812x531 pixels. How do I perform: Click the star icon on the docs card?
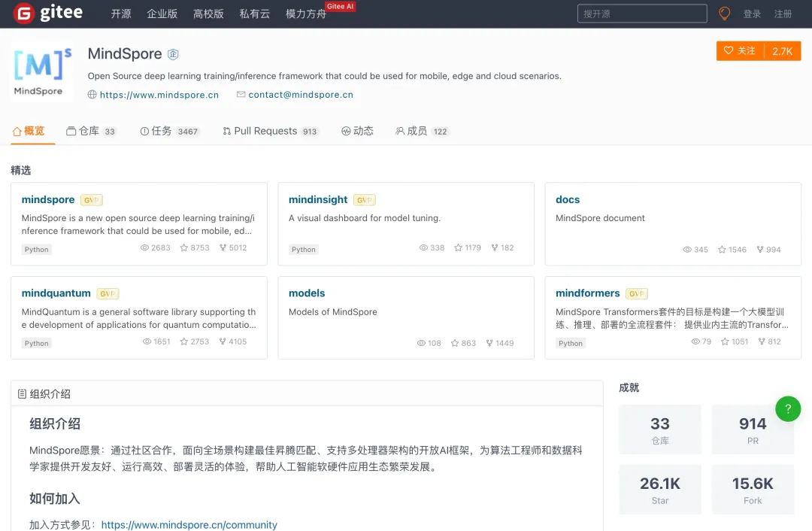720,249
